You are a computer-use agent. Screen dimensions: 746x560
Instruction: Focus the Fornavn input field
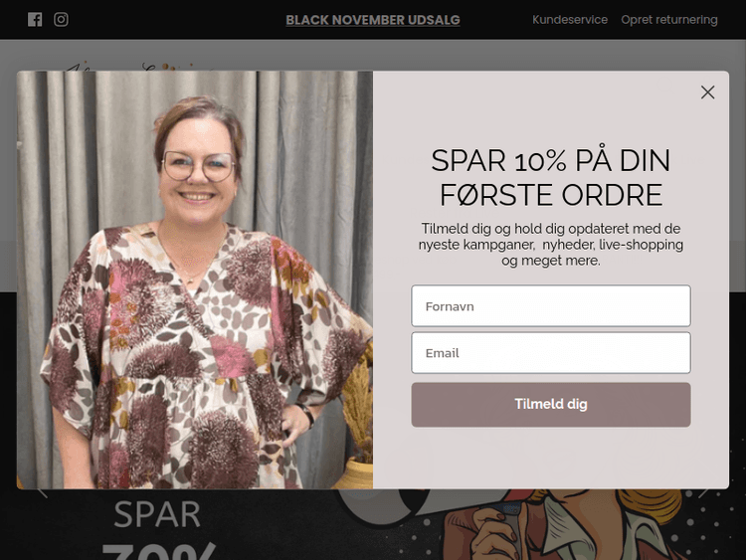(551, 306)
